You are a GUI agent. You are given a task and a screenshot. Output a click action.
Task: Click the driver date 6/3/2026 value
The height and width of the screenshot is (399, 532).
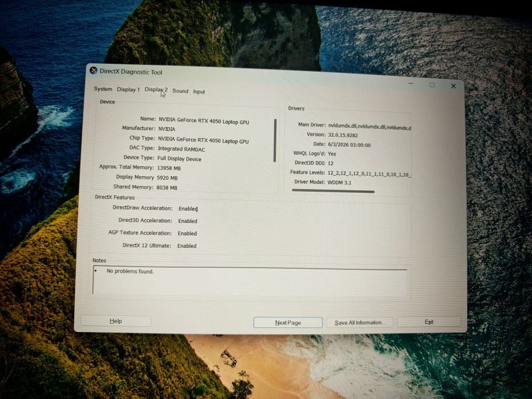click(x=349, y=145)
